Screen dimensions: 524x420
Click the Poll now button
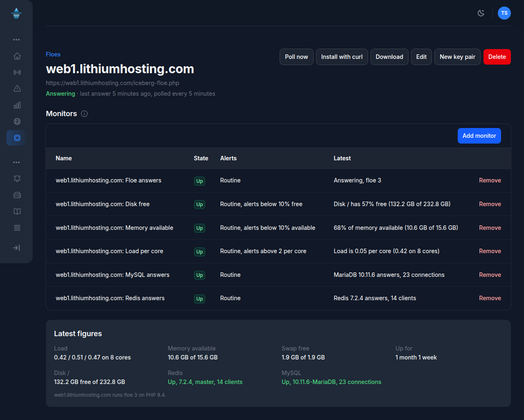(x=296, y=57)
